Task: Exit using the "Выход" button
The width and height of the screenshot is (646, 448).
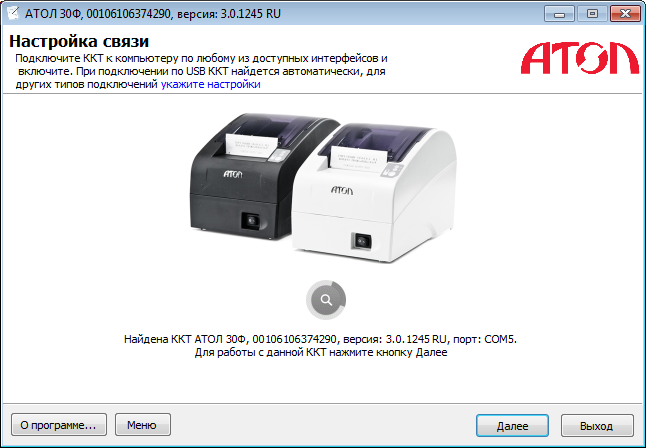Action: click(x=597, y=425)
